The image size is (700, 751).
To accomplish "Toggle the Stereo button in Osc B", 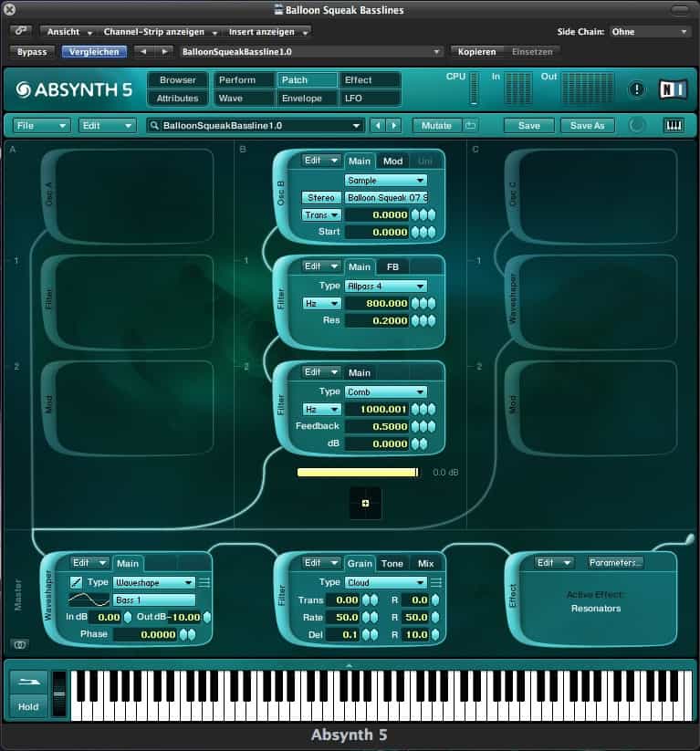I will point(321,197).
